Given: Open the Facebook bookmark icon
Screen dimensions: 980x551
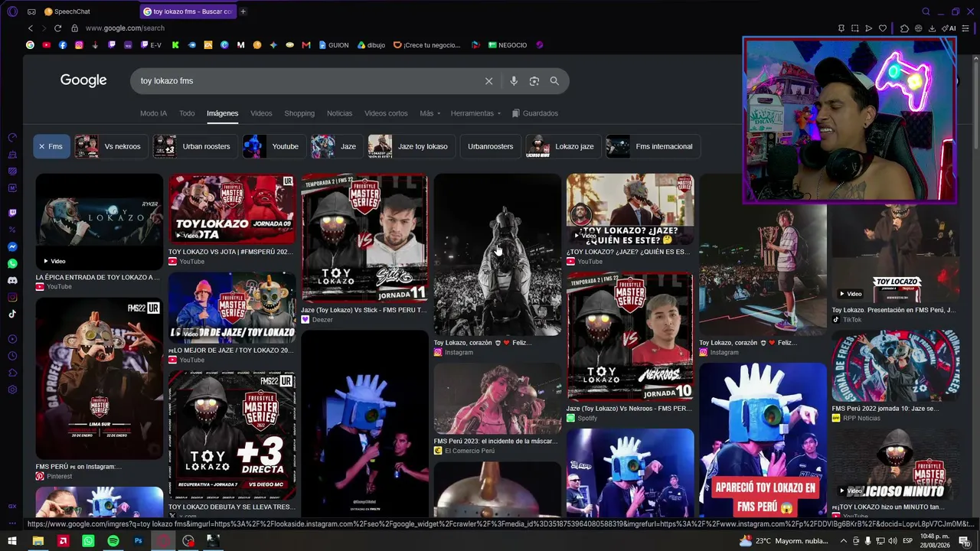Looking at the screenshot, I should 63,45.
